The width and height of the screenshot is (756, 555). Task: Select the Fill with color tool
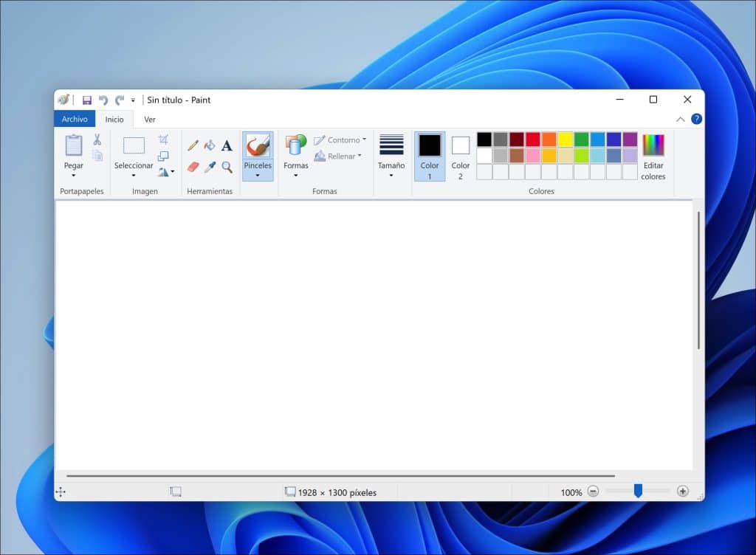[x=210, y=145]
